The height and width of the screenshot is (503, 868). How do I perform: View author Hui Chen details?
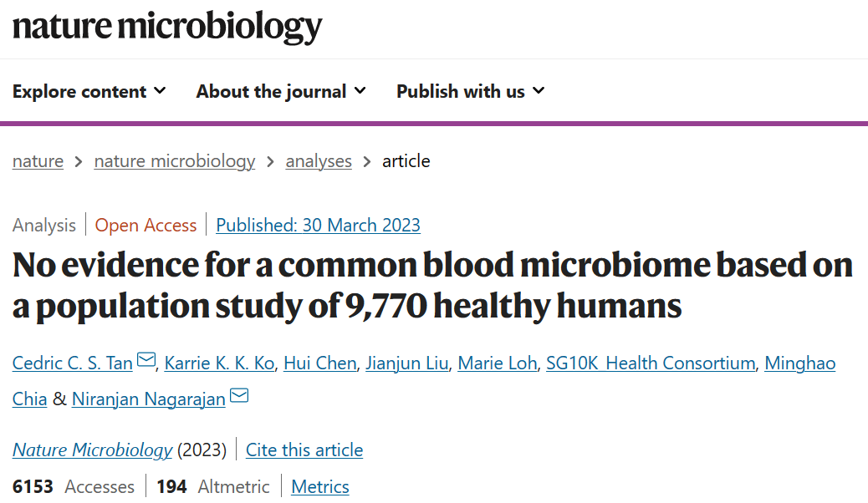[320, 363]
